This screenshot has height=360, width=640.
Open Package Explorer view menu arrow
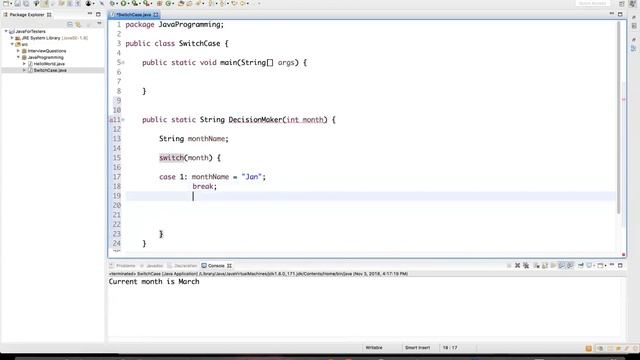(x=99, y=24)
